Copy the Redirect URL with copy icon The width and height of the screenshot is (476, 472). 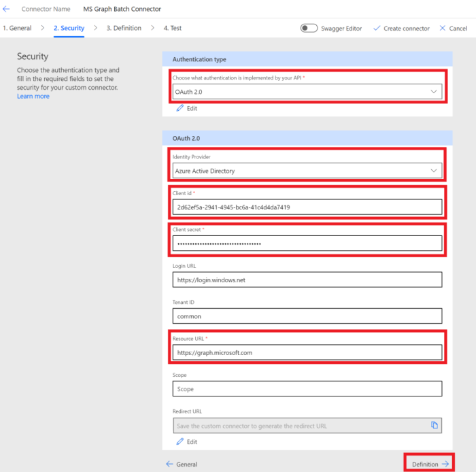[435, 425]
